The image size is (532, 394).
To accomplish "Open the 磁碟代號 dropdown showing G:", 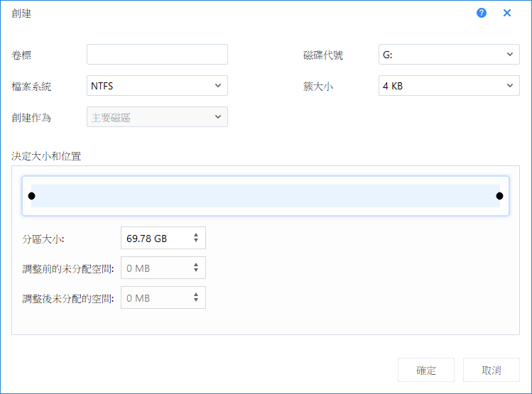I will [x=448, y=55].
